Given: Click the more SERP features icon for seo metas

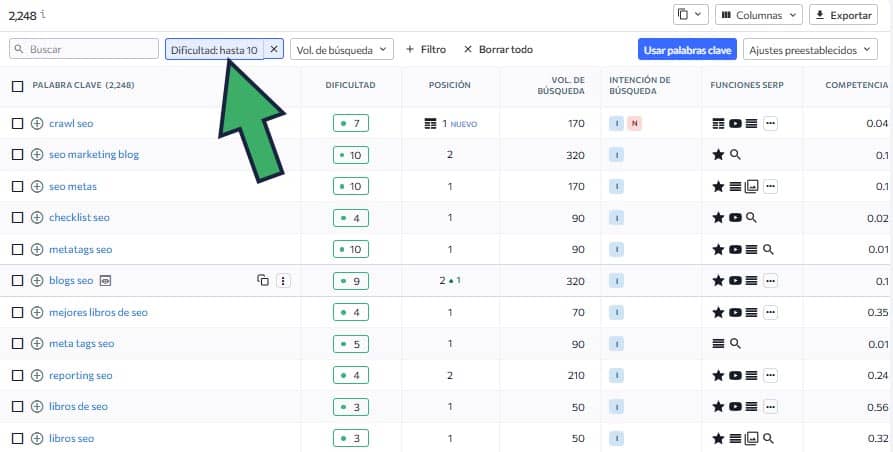Looking at the screenshot, I should pos(770,186).
